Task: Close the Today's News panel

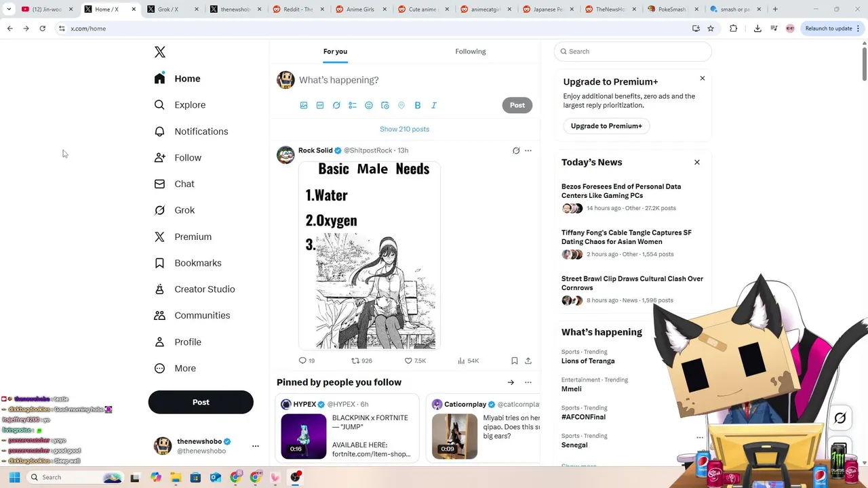Action: [x=696, y=162]
